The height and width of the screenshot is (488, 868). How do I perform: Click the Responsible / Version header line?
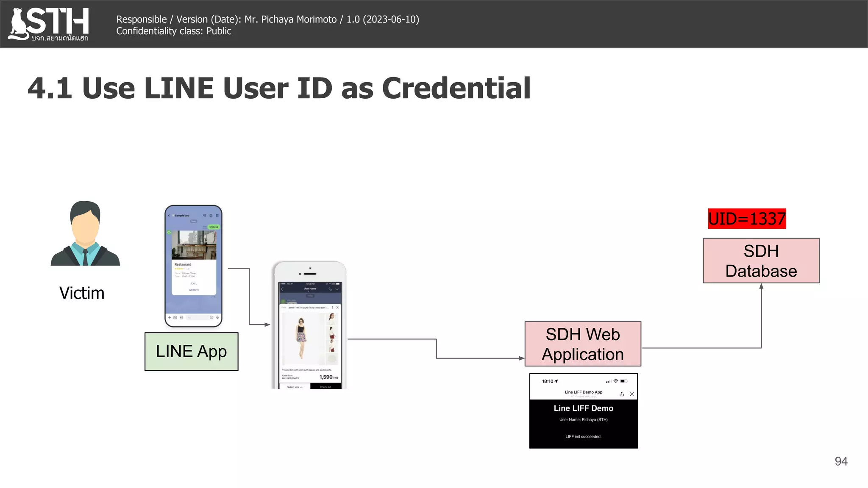[x=268, y=19]
